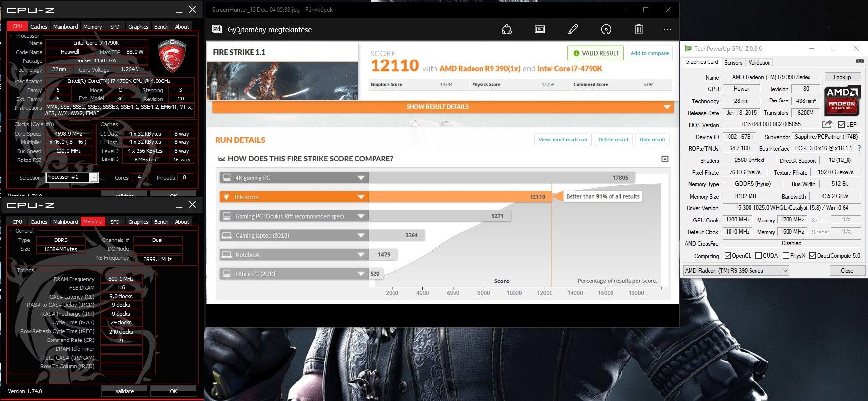Viewport: 868px width, 401px height.
Task: Start slideshow icon in Photos toolbar
Action: click(540, 30)
